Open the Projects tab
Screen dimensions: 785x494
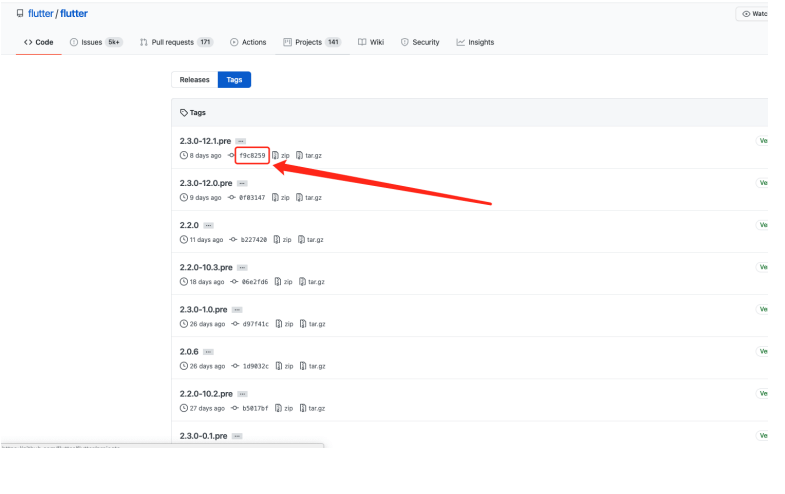click(x=312, y=42)
